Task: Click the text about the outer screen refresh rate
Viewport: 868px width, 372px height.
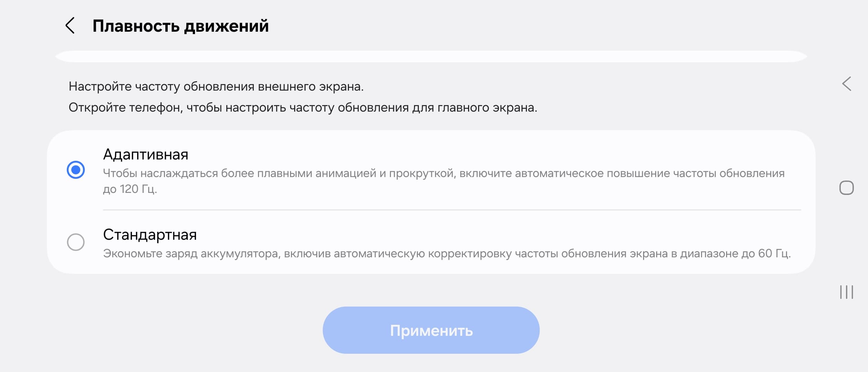Action: coord(216,86)
